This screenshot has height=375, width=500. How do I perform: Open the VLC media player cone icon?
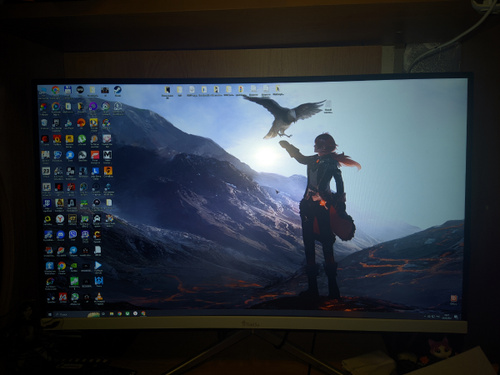[x=99, y=296]
